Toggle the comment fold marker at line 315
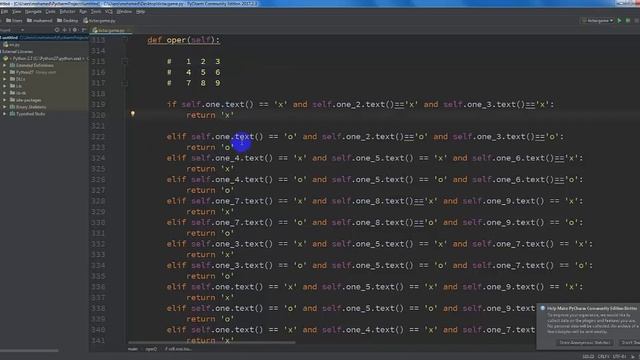640x360 pixels. point(125,61)
